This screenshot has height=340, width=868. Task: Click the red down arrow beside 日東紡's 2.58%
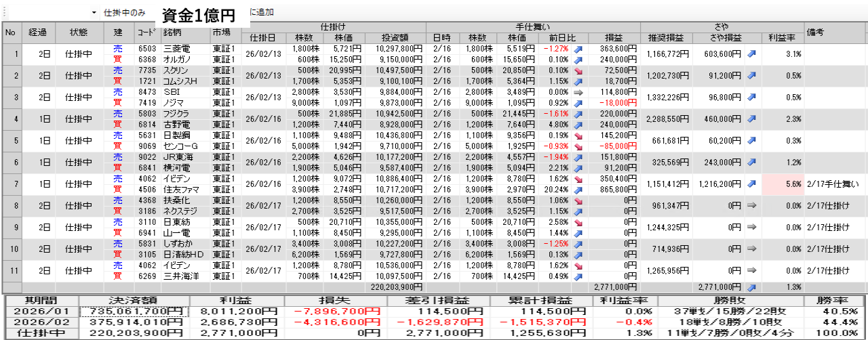578,223
